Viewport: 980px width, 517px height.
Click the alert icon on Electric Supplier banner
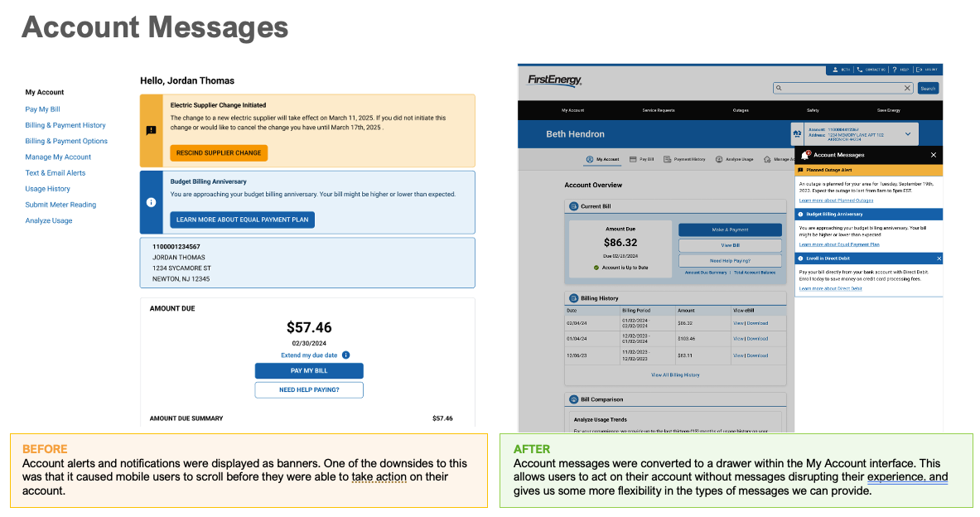(151, 130)
